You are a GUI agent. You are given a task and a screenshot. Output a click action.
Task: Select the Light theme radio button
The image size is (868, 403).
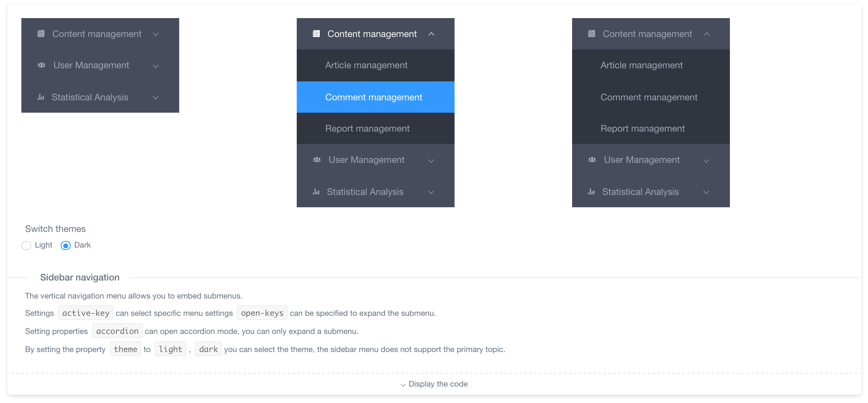pos(26,246)
